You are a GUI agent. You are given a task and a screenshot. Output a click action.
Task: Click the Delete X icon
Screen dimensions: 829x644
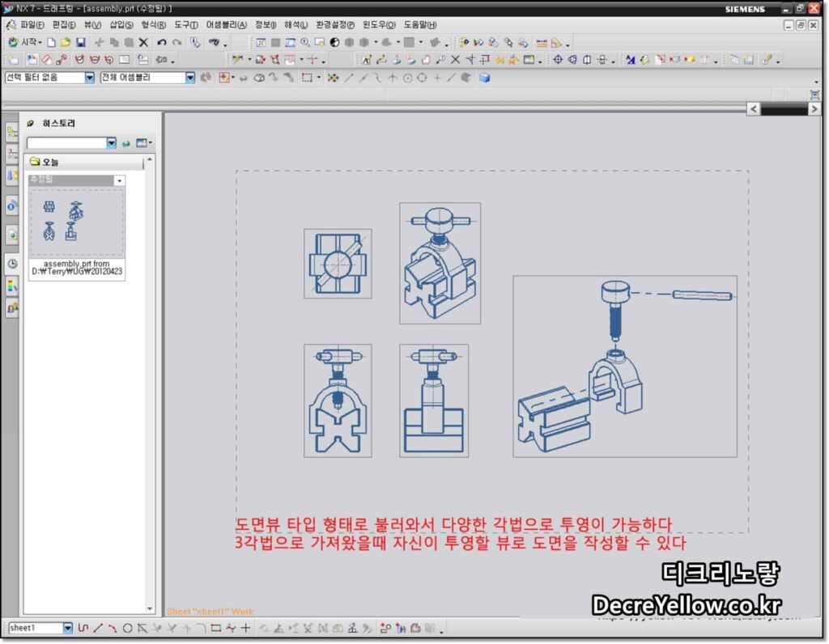pos(143,42)
